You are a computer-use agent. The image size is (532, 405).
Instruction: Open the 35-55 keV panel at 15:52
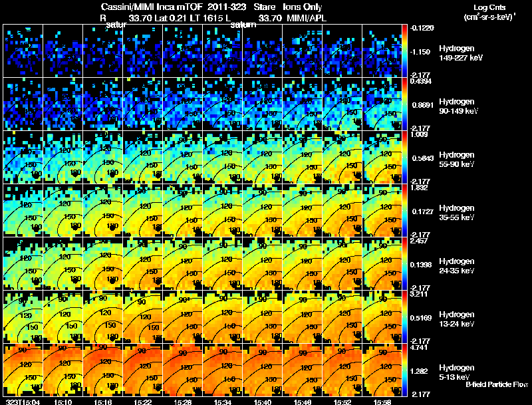coord(342,211)
